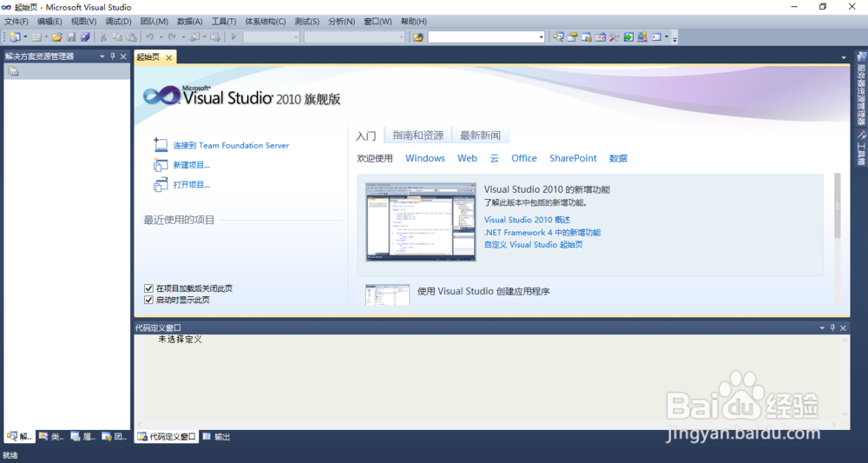Open the active files dropdown in the document tab bar
This screenshot has height=463, width=868.
click(x=844, y=57)
